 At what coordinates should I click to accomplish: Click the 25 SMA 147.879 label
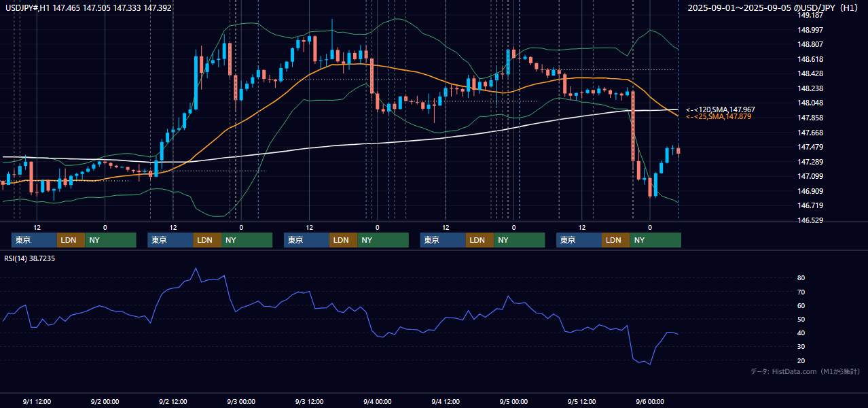(x=719, y=117)
